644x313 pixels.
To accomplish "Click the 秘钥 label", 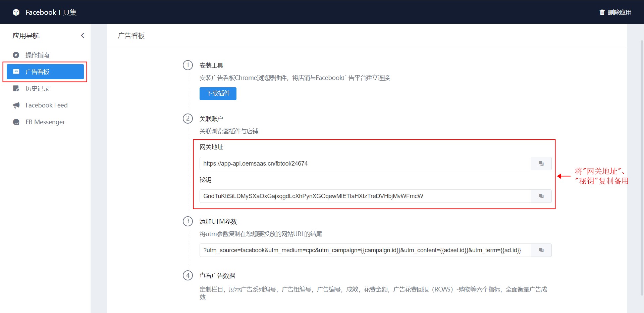I will coord(206,180).
